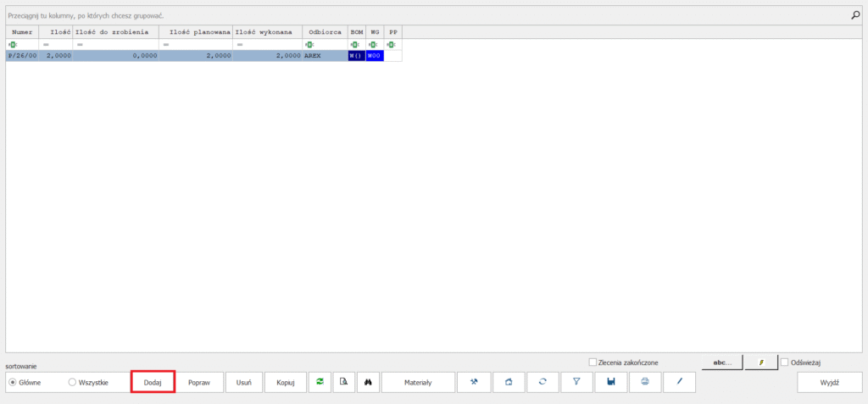Toggle the Odświeżaj checkbox

point(784,362)
